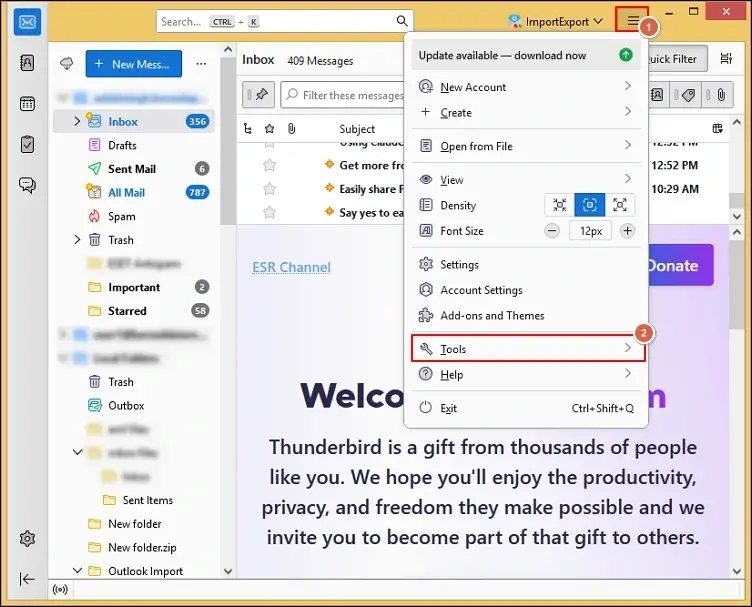Open the Tasks space
752x607 pixels.
[27, 144]
